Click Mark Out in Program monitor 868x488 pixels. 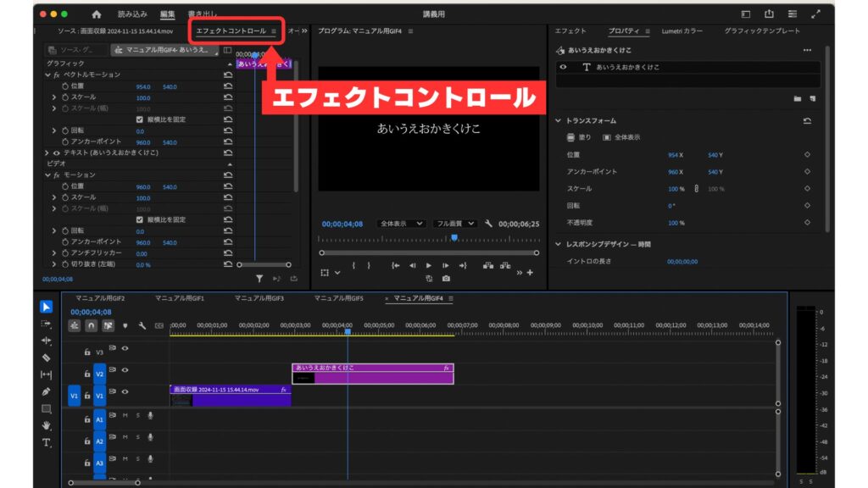(x=369, y=265)
